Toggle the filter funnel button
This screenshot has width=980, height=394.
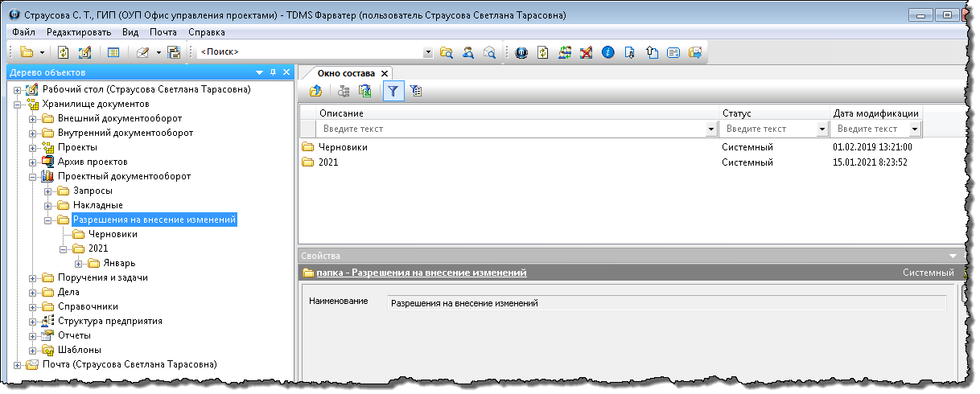coord(393,92)
